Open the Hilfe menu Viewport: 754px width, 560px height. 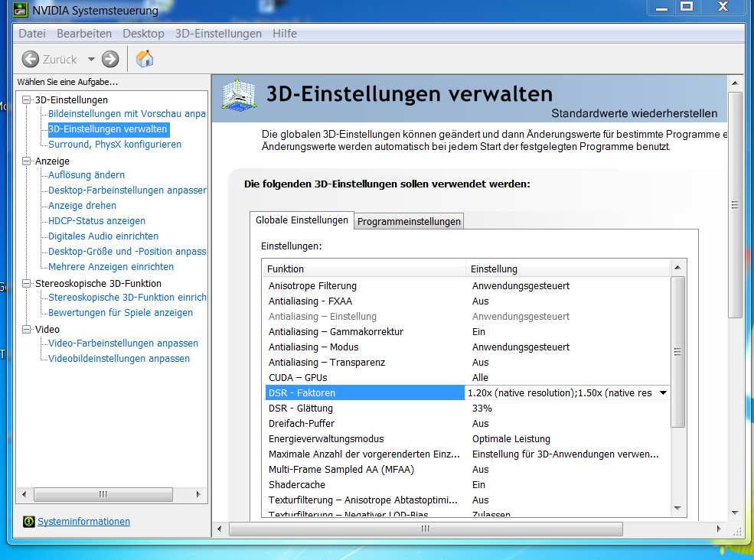[x=285, y=34]
